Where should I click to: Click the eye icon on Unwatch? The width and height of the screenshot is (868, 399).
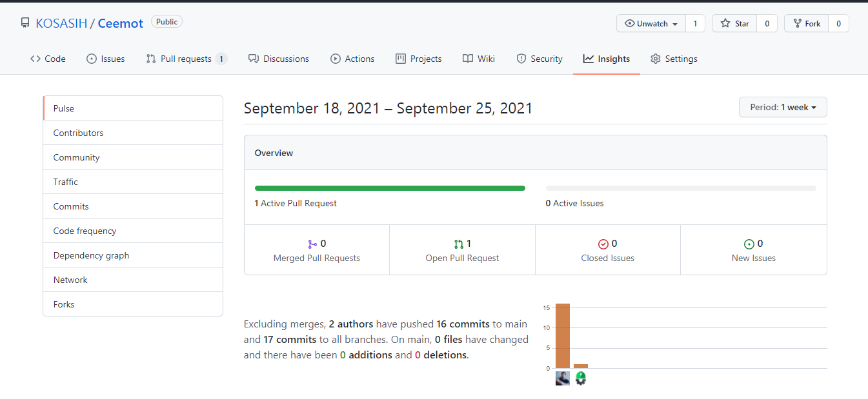(630, 24)
